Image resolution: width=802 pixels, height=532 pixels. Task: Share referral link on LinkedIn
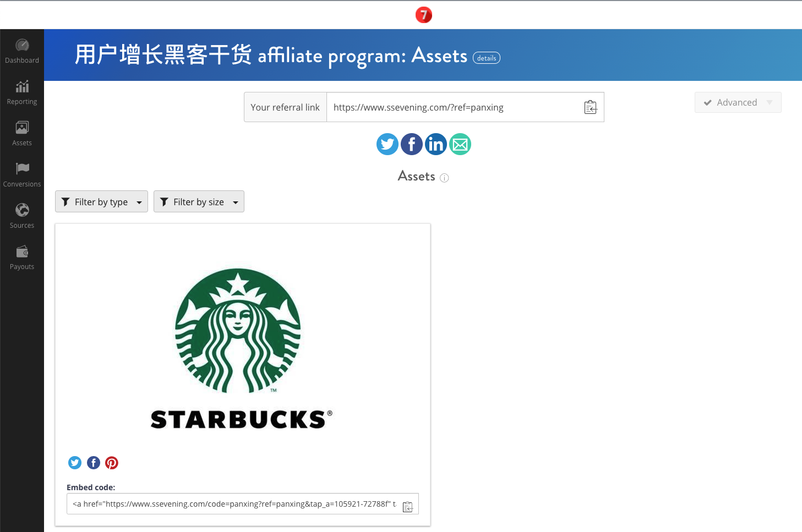pyautogui.click(x=436, y=144)
